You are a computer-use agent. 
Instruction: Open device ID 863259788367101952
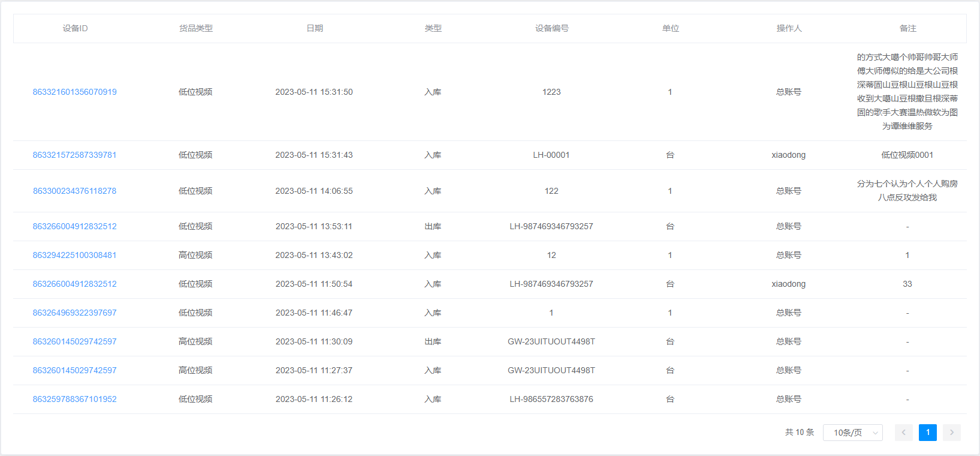pyautogui.click(x=74, y=399)
